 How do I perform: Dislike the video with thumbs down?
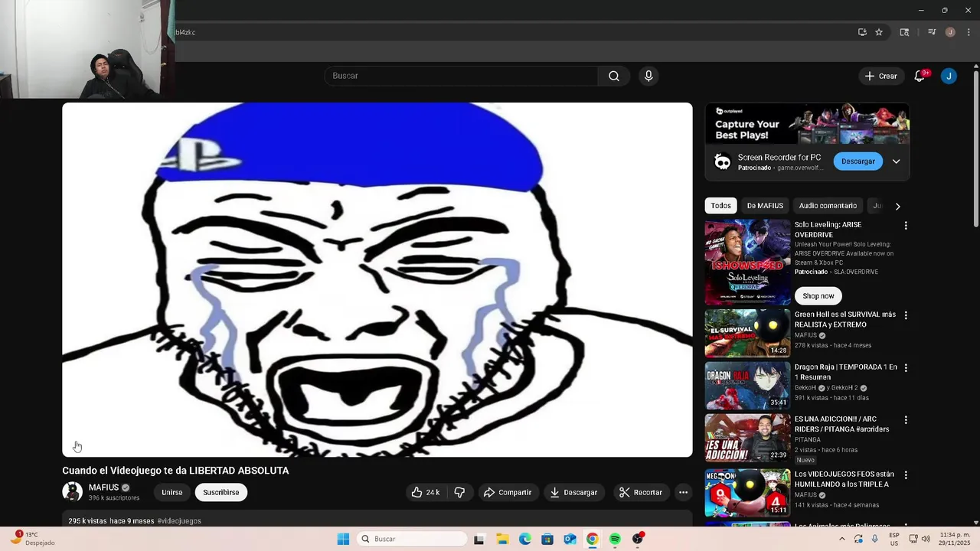[459, 492]
